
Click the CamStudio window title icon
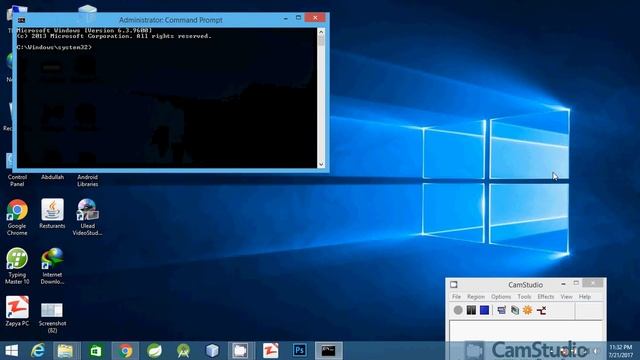tap(453, 284)
